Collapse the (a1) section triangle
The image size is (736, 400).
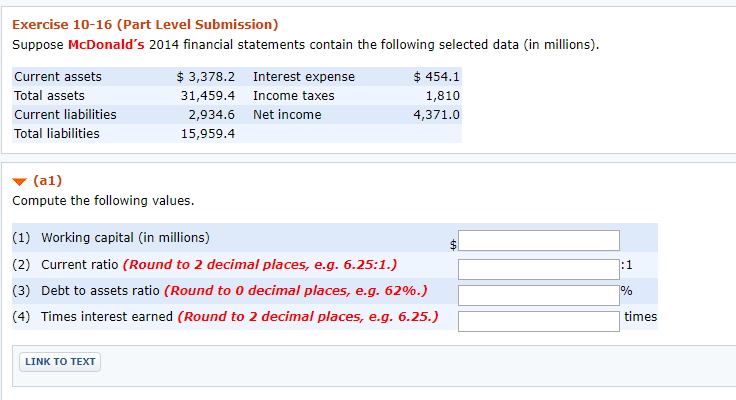(x=19, y=182)
